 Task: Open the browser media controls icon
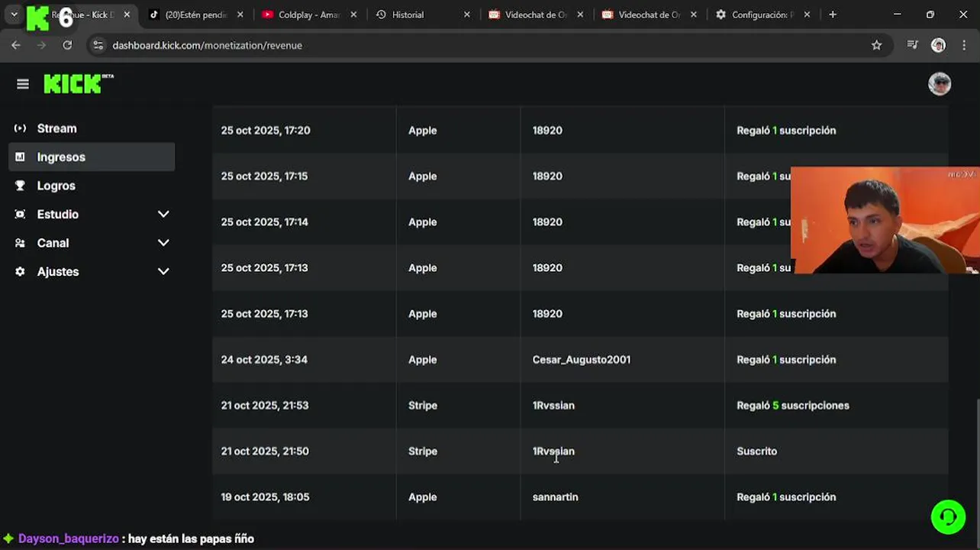[x=912, y=45]
